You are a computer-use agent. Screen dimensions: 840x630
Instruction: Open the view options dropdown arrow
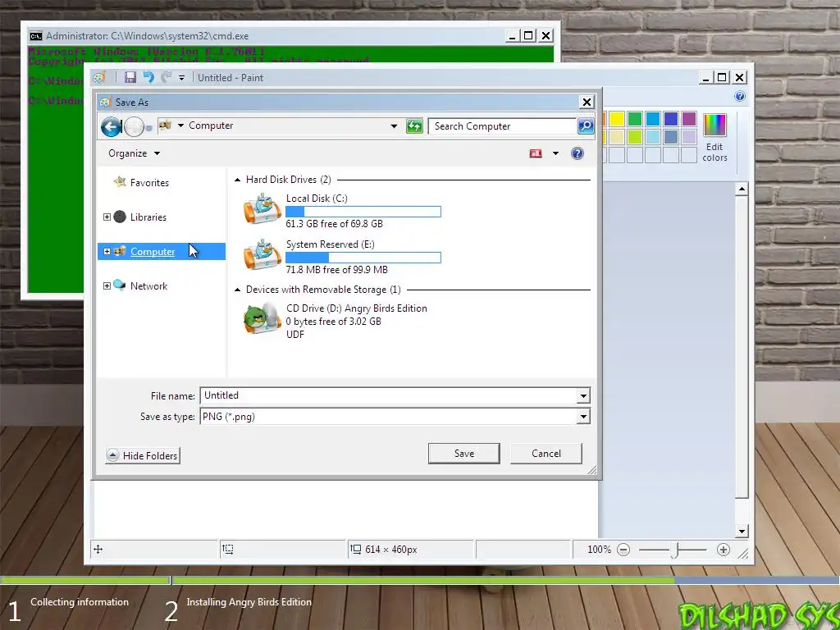555,153
